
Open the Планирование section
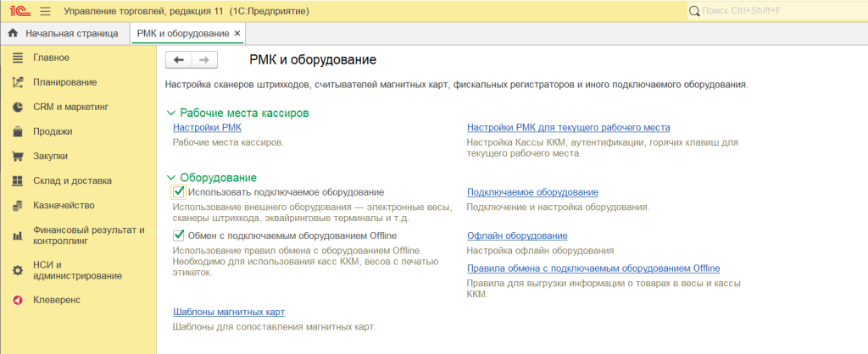click(x=64, y=82)
